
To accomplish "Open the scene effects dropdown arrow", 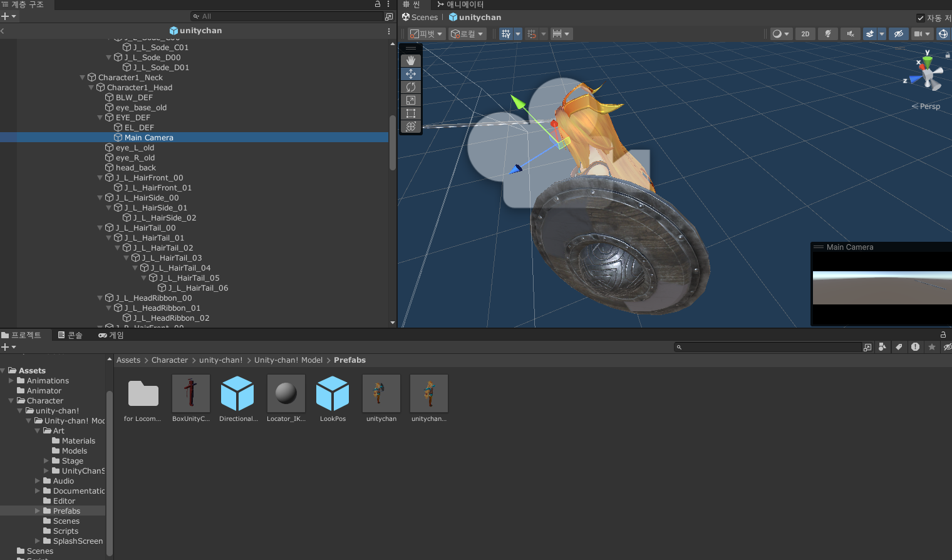I will point(882,34).
